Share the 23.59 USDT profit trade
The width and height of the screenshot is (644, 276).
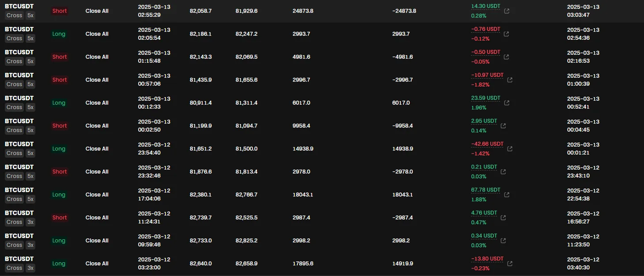507,103
